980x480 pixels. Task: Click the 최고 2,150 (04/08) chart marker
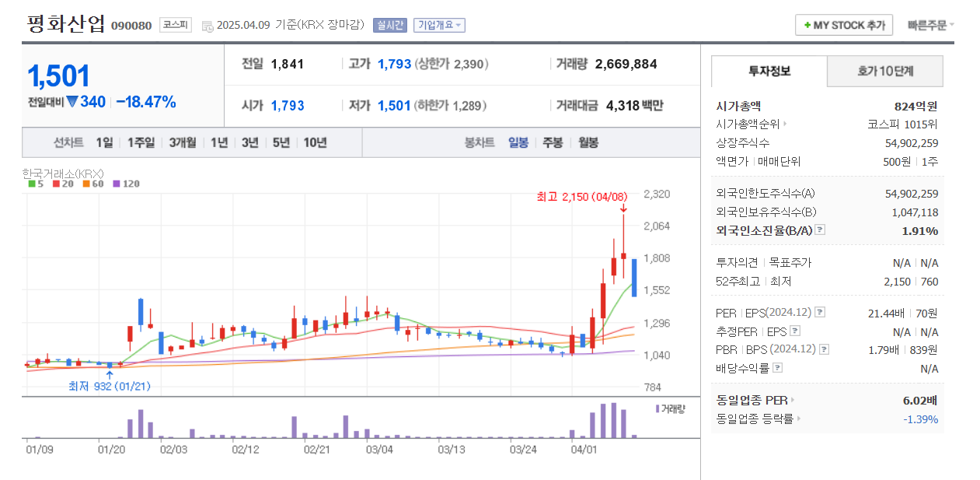pos(582,197)
